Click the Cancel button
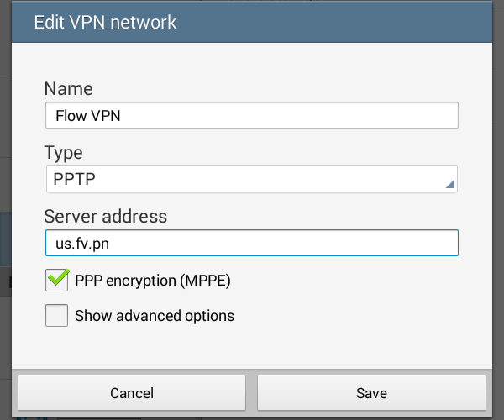Screen dimensions: 504x420 [132, 392]
